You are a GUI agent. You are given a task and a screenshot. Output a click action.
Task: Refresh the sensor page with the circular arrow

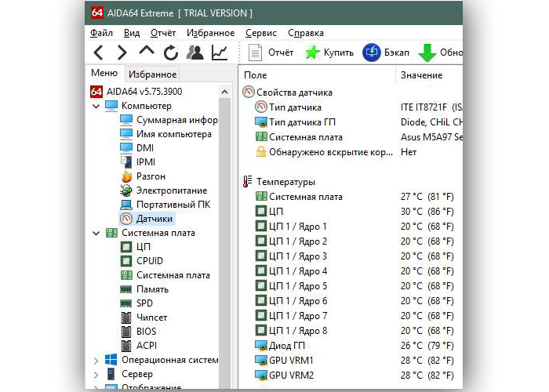click(x=171, y=53)
